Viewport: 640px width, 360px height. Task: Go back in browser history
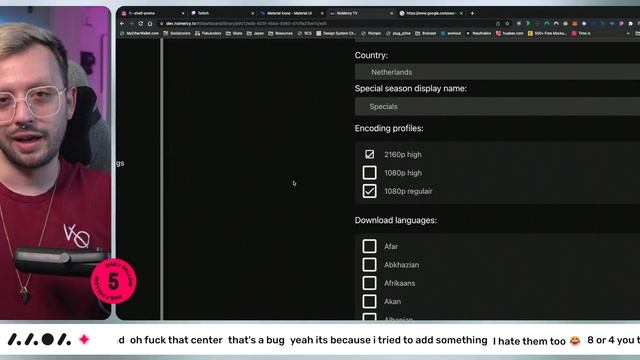(x=122, y=24)
